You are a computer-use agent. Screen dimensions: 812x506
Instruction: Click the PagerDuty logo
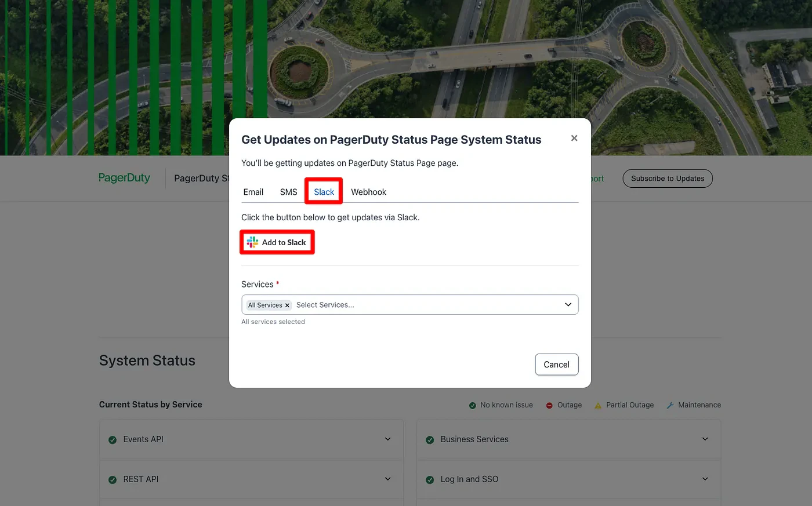(124, 178)
